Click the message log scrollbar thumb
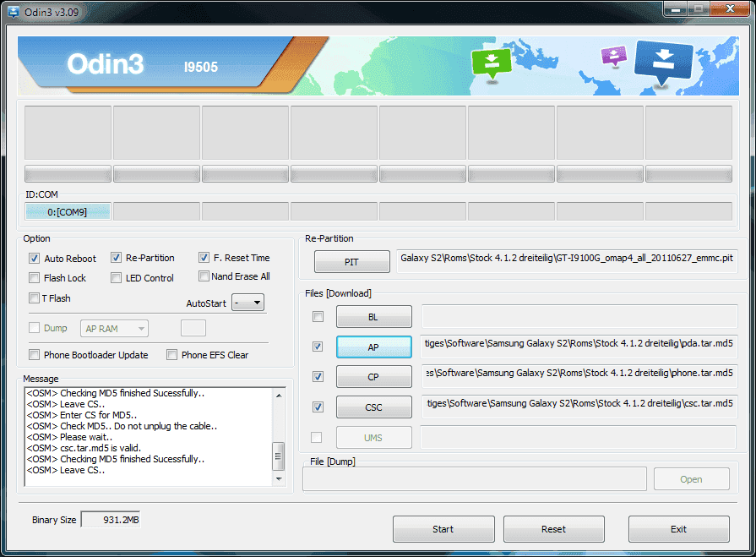Screen dimensions: 756x557 pyautogui.click(x=279, y=456)
